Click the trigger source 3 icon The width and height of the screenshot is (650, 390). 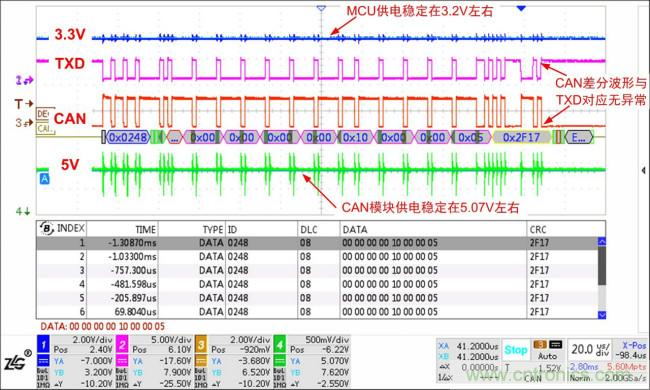point(540,344)
